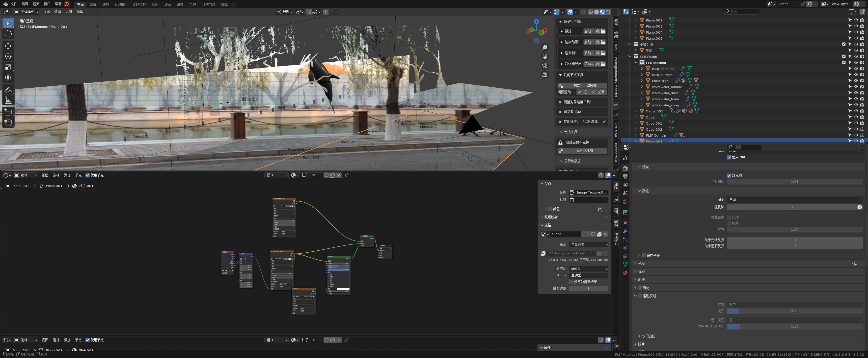Image resolution: width=868 pixels, height=358 pixels.
Task: Open the 色彩空间 sRGB dropdown
Action: 589,269
